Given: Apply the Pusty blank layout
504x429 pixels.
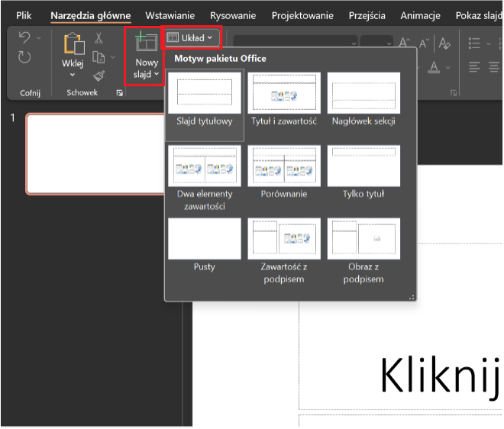Looking at the screenshot, I should (204, 246).
